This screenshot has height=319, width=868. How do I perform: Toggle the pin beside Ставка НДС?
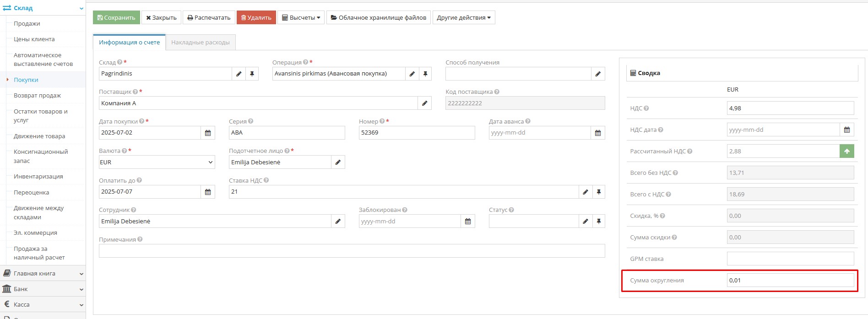pyautogui.click(x=598, y=192)
